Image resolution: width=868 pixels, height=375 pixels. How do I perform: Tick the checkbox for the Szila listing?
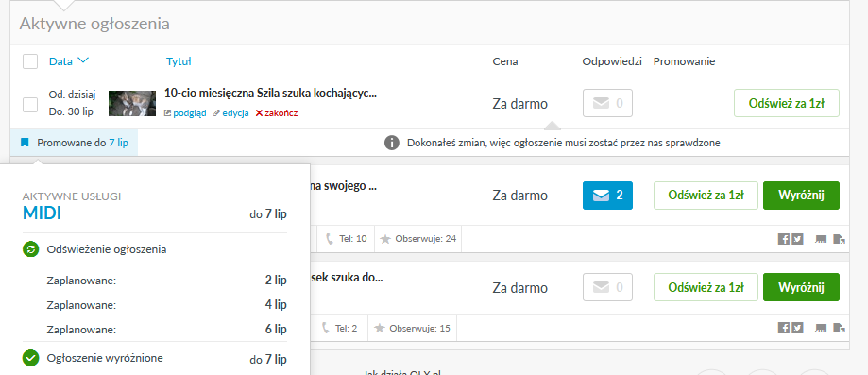point(30,104)
